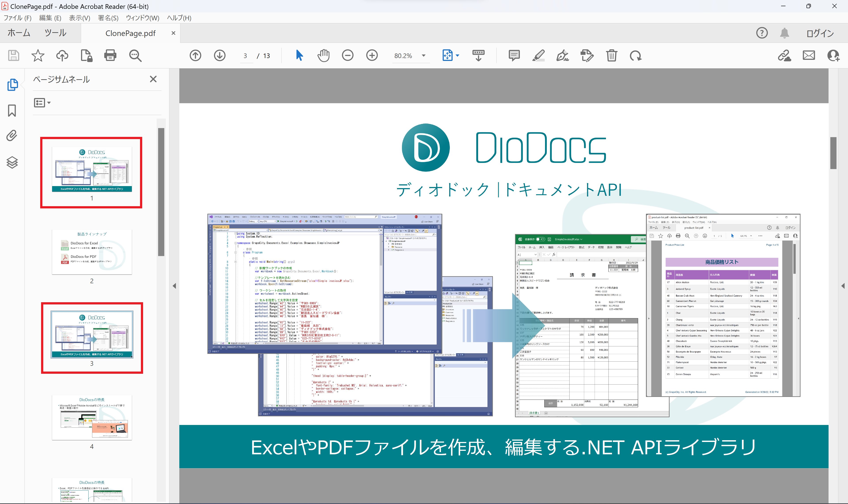
Task: Invite people with the user icon
Action: tap(833, 55)
